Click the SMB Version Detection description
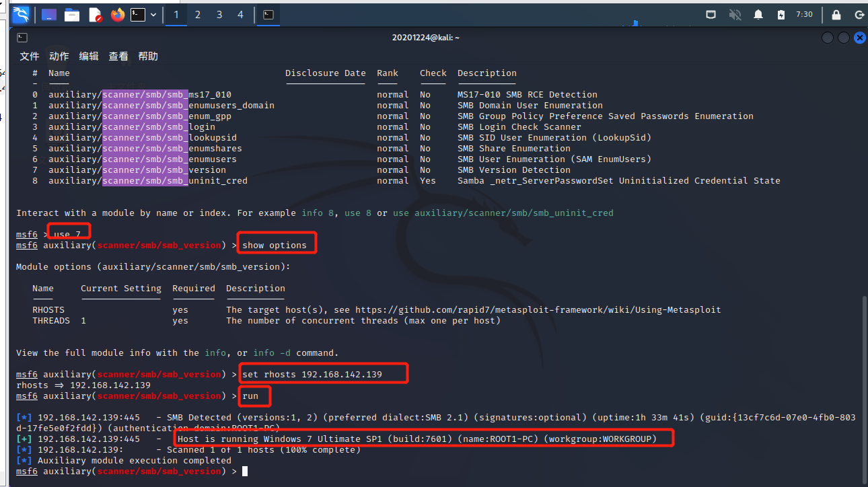This screenshot has width=868, height=487. [x=514, y=170]
